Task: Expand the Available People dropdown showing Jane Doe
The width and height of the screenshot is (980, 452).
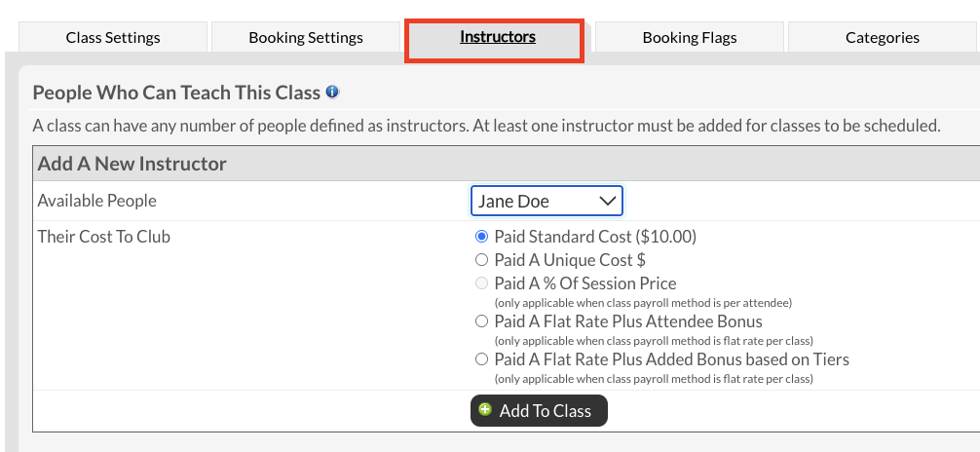Action: 547,201
